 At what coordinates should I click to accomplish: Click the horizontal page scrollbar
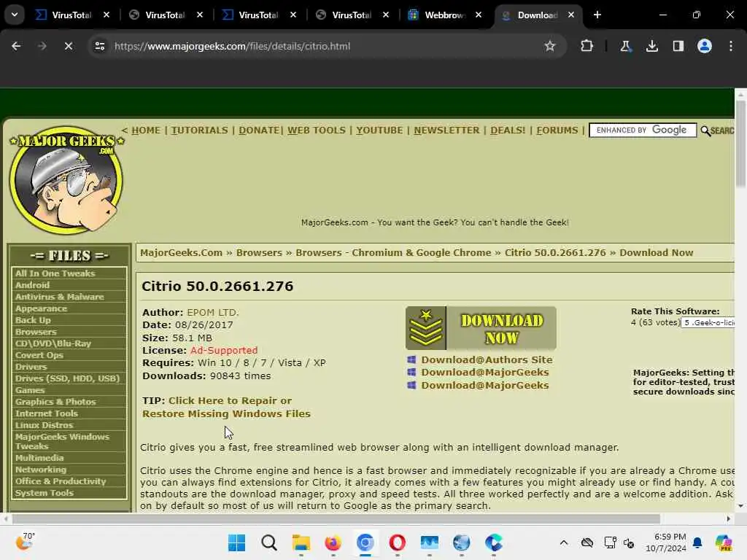pos(336,518)
